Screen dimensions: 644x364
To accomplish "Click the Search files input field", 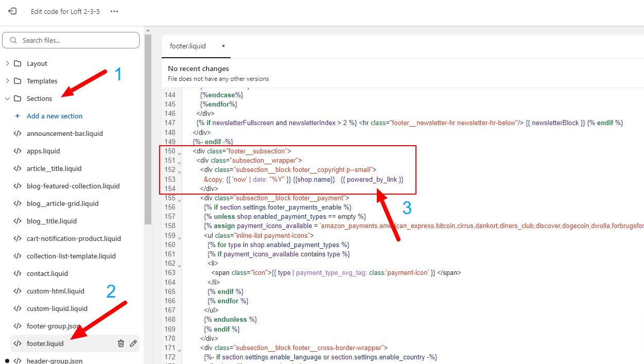I will (77, 40).
